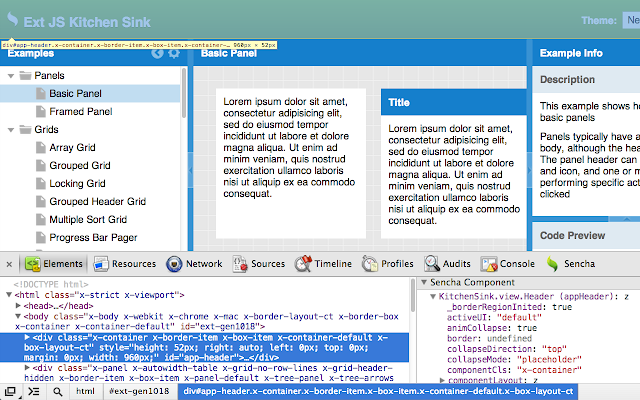Switch to the Timeline tab

point(323,264)
